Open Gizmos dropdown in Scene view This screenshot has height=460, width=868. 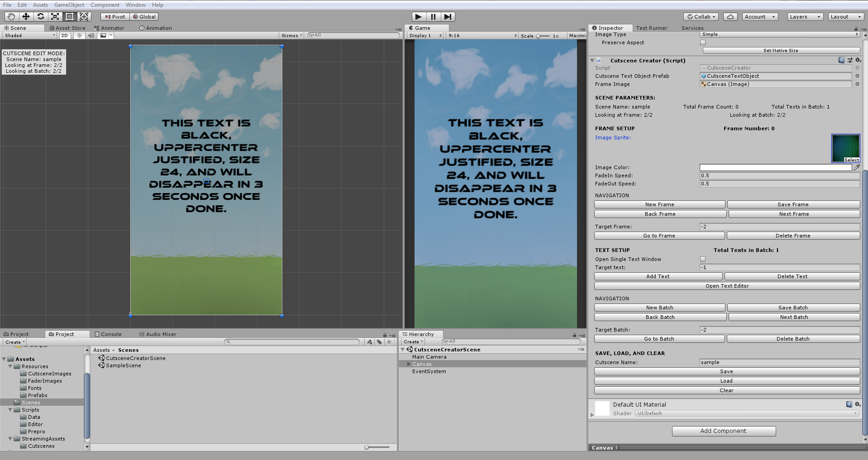291,35
